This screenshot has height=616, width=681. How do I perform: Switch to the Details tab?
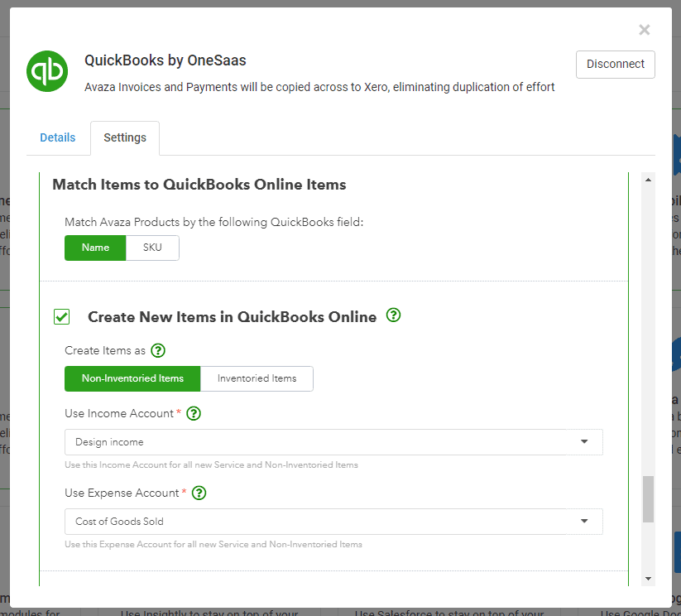pos(58,137)
